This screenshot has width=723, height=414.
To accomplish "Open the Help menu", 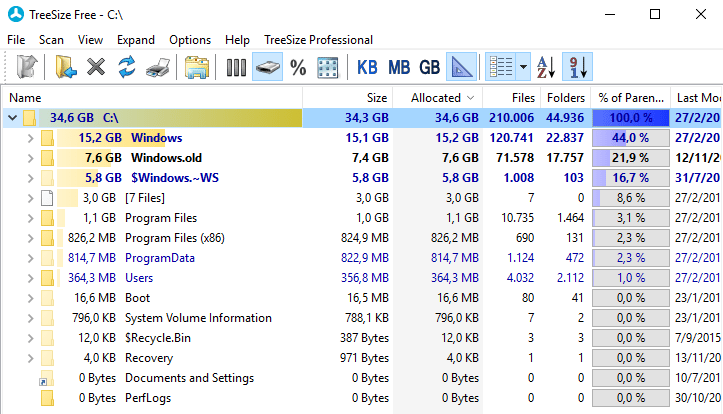I will click(x=237, y=40).
